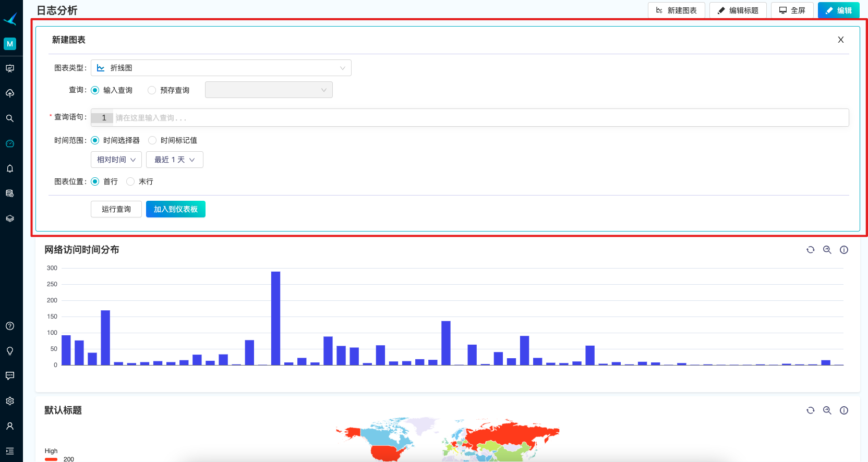Image resolution: width=868 pixels, height=462 pixels.
Task: Click the 新建图表 toolbar button
Action: (677, 10)
